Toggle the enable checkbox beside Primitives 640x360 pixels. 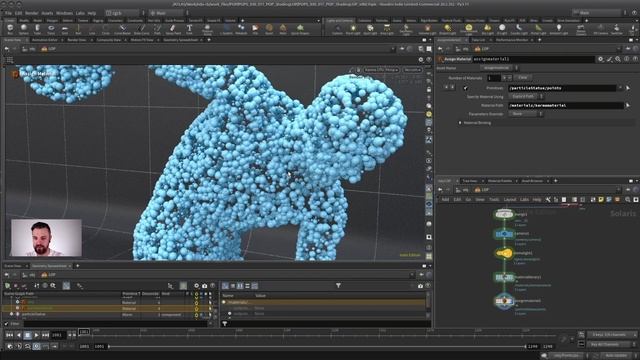pos(466,88)
